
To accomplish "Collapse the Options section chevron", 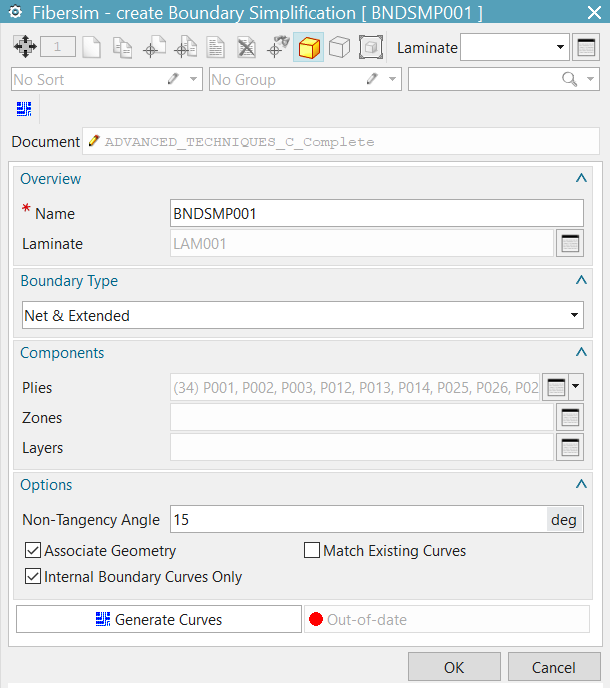I will (x=581, y=485).
